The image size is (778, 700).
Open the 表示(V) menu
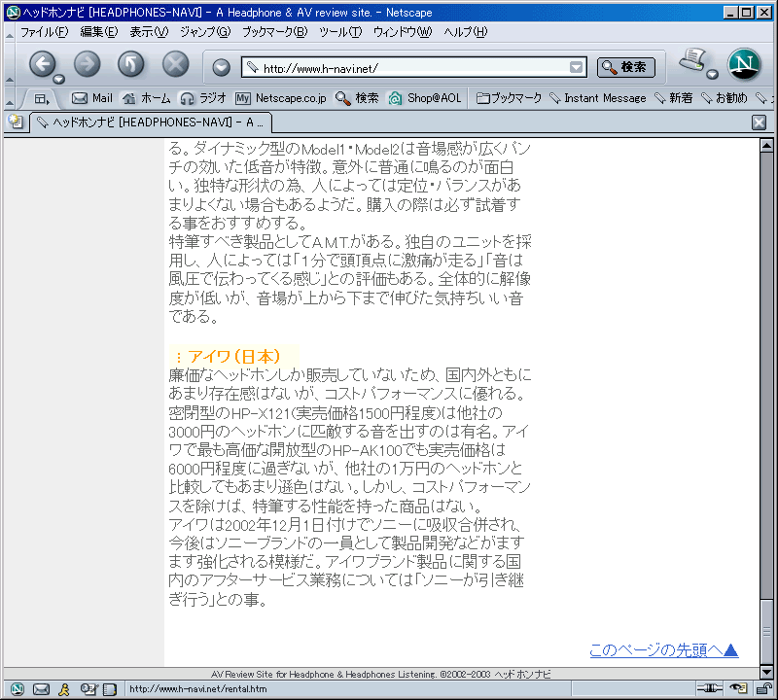[x=149, y=32]
